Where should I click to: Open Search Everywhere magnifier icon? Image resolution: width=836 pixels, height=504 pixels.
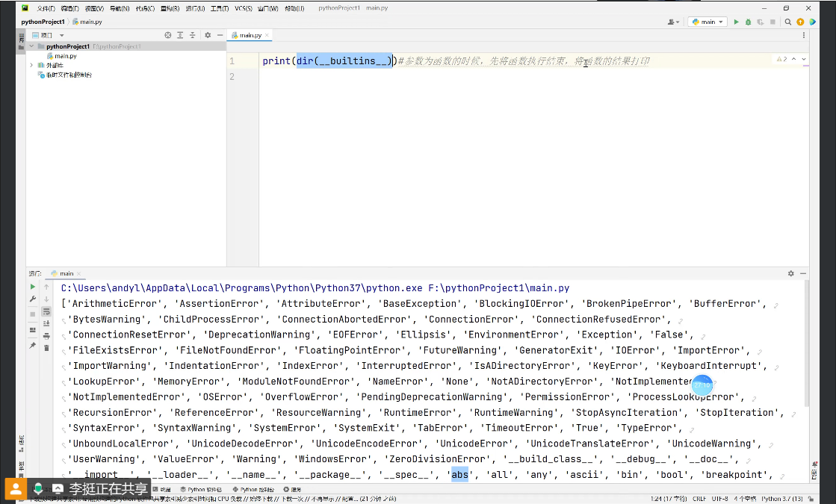point(788,22)
